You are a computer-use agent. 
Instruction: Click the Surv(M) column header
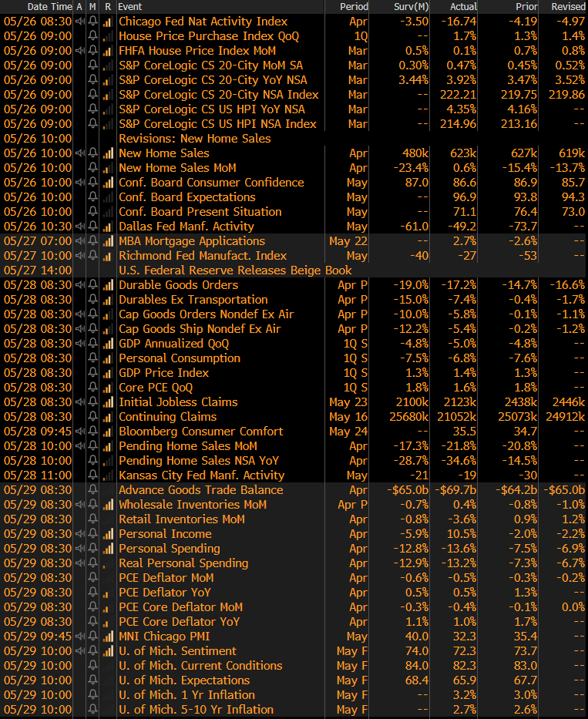411,7
